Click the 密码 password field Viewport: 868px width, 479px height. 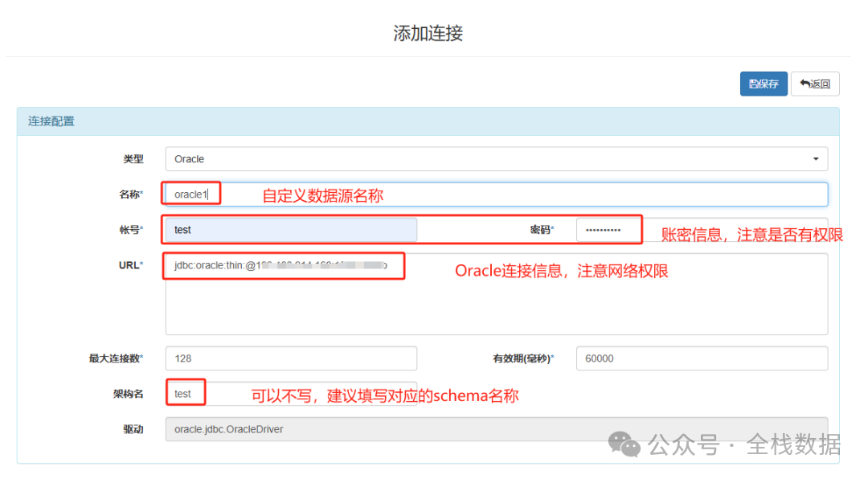[608, 230]
